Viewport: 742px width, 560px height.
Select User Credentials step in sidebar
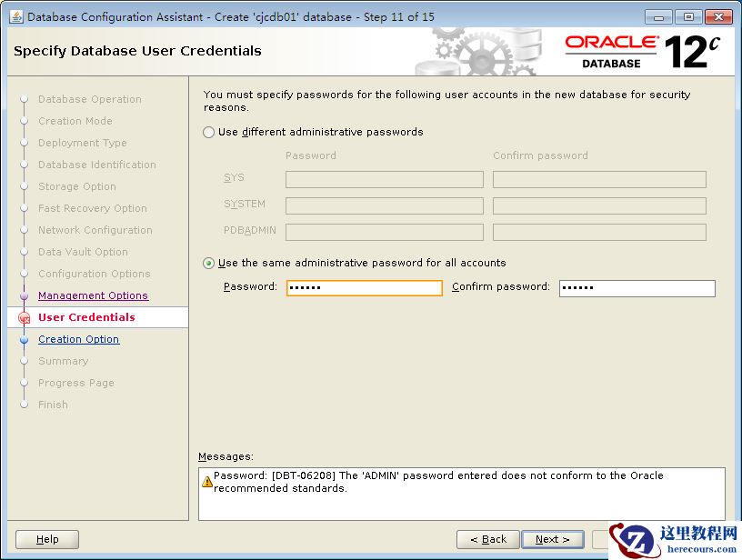point(86,317)
